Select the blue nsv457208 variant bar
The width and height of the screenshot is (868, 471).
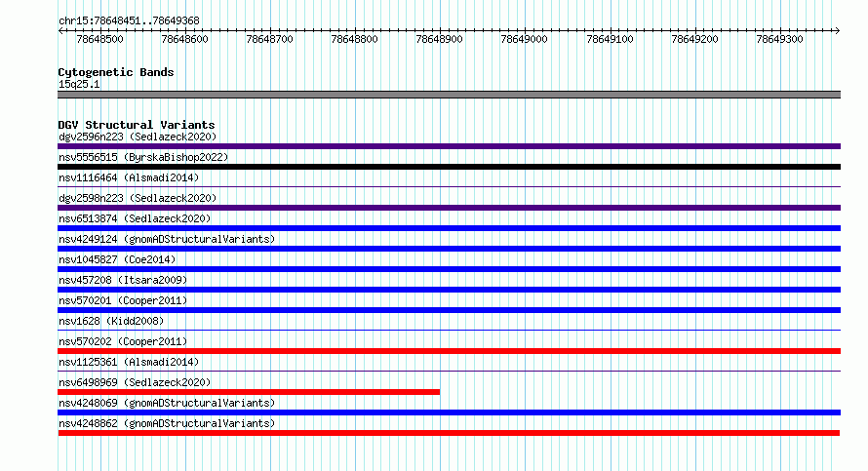pos(449,290)
